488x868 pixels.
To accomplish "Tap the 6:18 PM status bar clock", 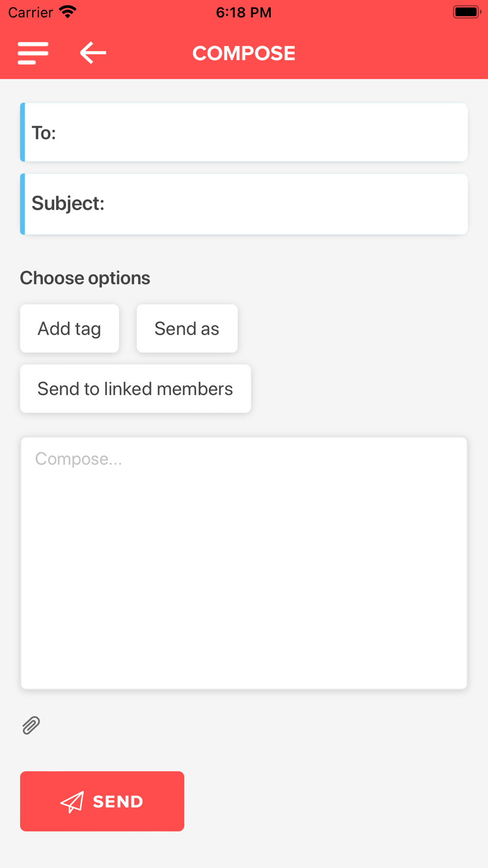I will click(x=244, y=12).
